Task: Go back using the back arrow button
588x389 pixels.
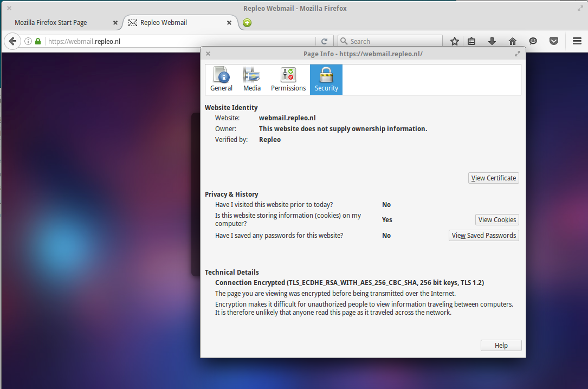Action: [x=12, y=41]
